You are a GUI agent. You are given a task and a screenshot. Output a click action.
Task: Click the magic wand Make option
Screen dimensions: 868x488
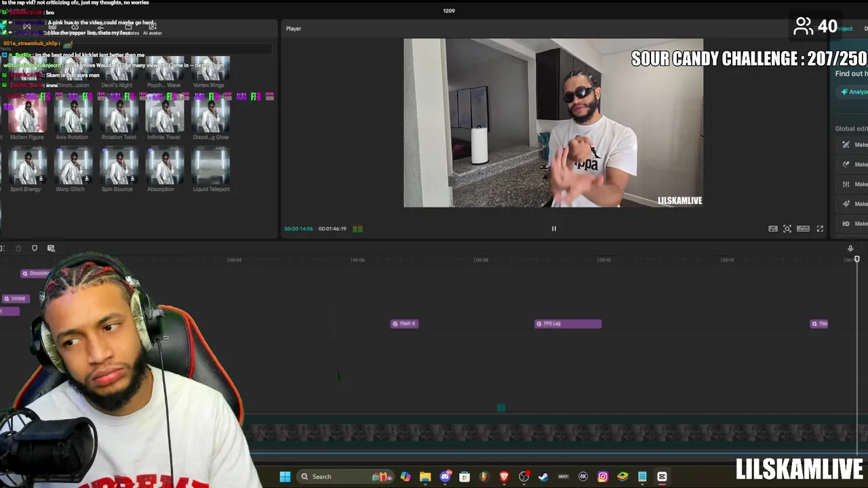point(846,144)
